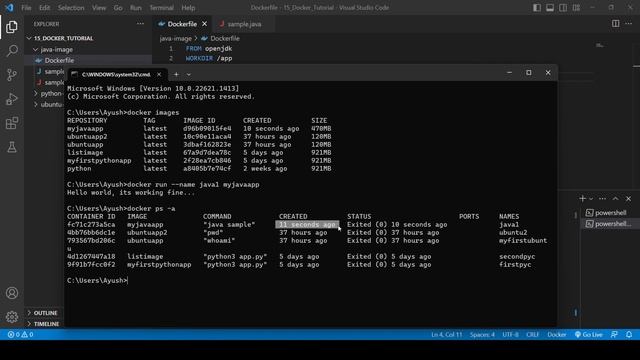Toggle bottom panel layout icon
640x360 pixels.
[550, 7]
